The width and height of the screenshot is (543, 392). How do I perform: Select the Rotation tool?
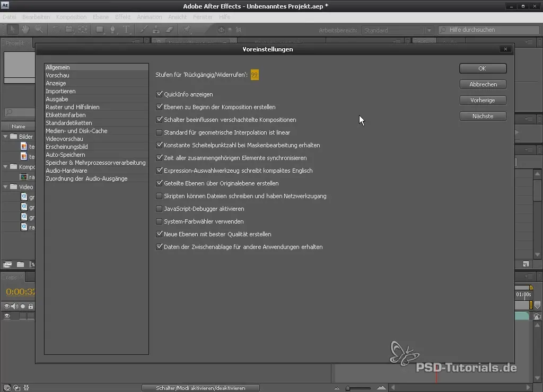pos(56,30)
